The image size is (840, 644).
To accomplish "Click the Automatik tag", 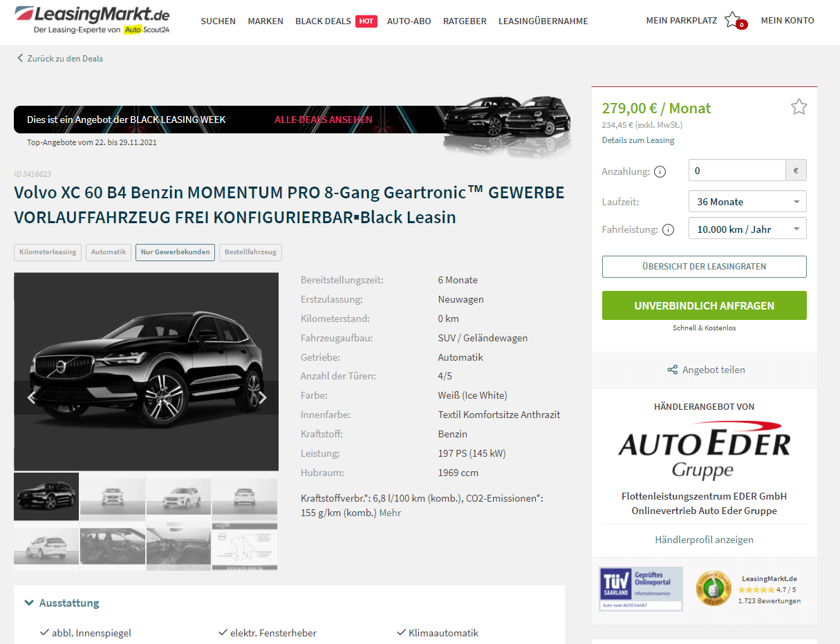I will [109, 252].
